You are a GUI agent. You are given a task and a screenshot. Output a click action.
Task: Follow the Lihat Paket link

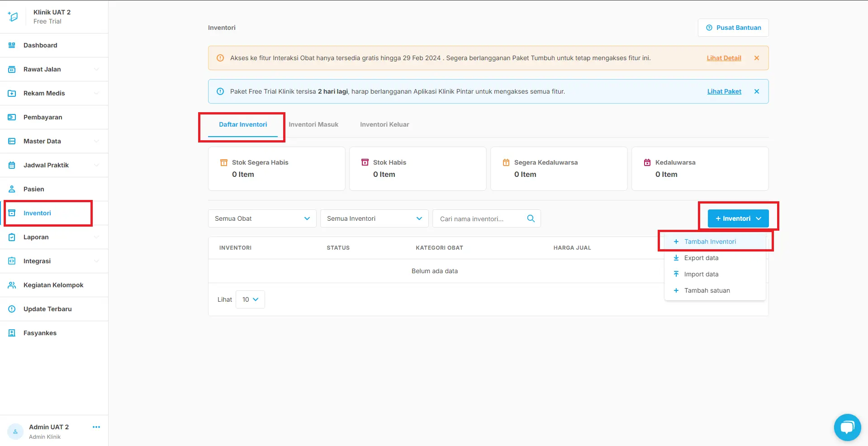coord(724,91)
